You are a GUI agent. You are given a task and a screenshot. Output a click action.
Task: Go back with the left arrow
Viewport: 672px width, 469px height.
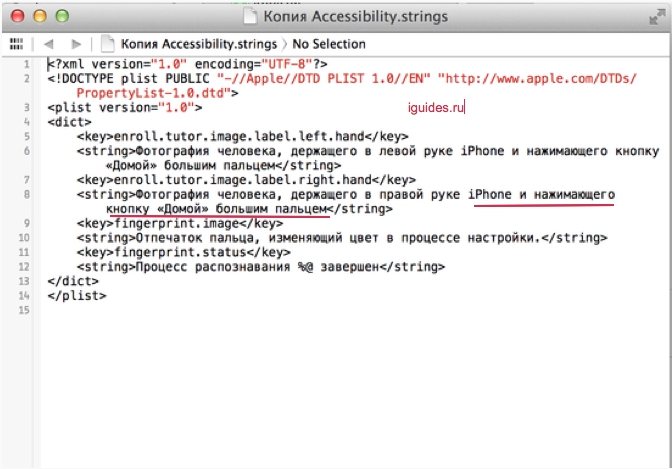(48, 44)
